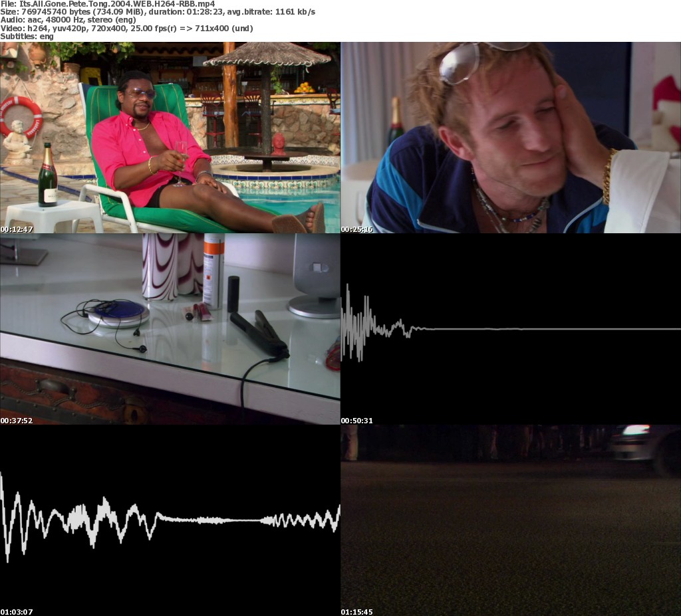The height and width of the screenshot is (616, 681).
Task: Click the 00:25:16 timestamp label
Action: (x=357, y=229)
